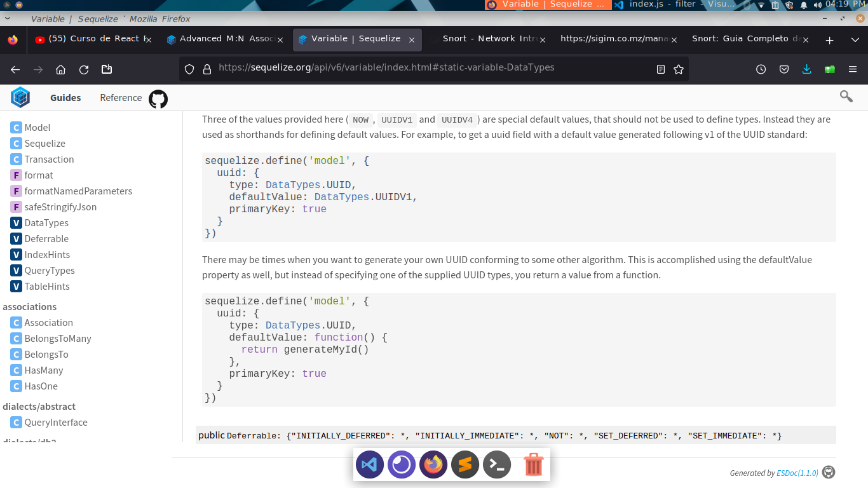Open Sublime Text from the dock
The width and height of the screenshot is (868, 488).
coord(465,464)
